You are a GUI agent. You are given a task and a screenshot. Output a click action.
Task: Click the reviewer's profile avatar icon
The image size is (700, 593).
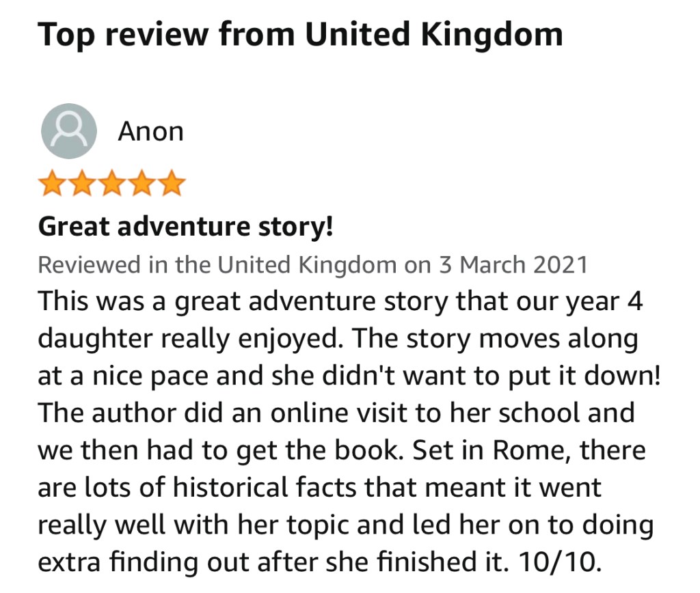[x=68, y=131]
